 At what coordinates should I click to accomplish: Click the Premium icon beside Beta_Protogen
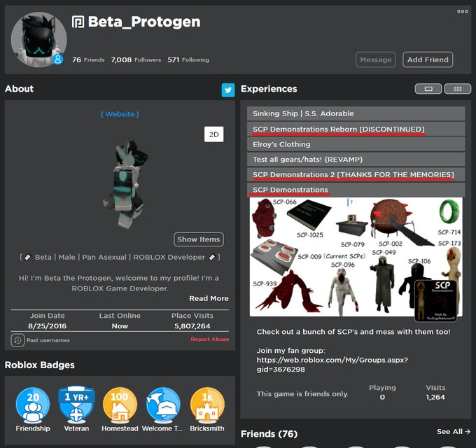pos(78,22)
